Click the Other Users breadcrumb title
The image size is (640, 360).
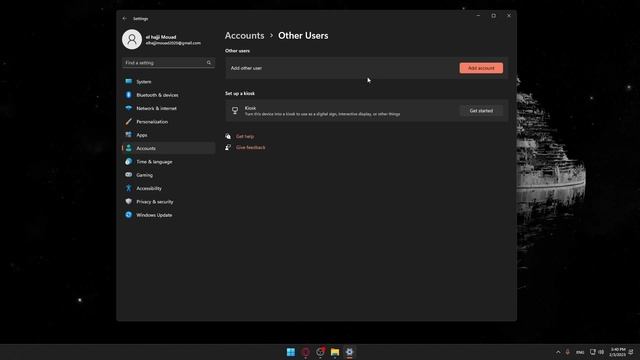303,36
